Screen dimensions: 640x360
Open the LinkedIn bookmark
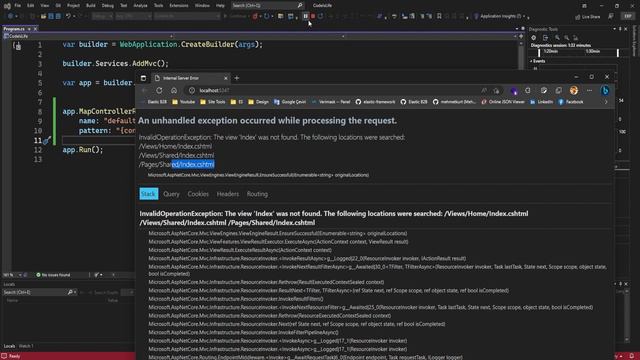542,102
